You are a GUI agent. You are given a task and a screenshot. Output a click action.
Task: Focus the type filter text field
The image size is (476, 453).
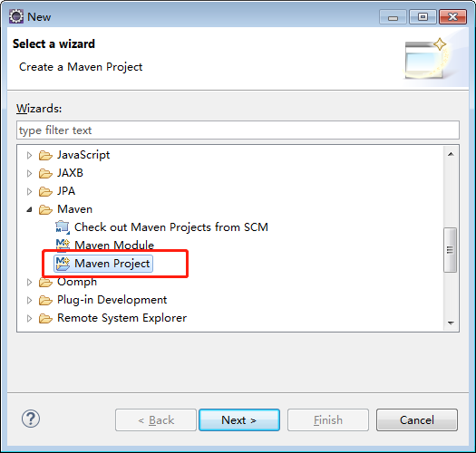238,130
